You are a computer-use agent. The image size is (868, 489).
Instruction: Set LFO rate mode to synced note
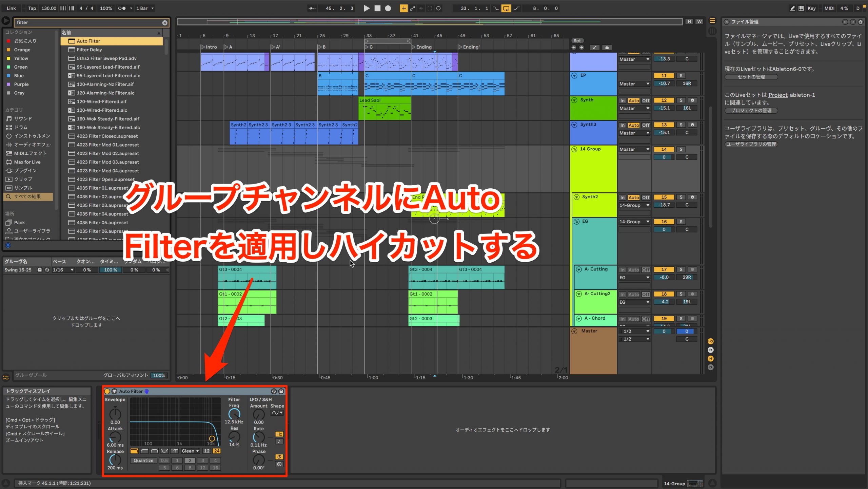(279, 441)
